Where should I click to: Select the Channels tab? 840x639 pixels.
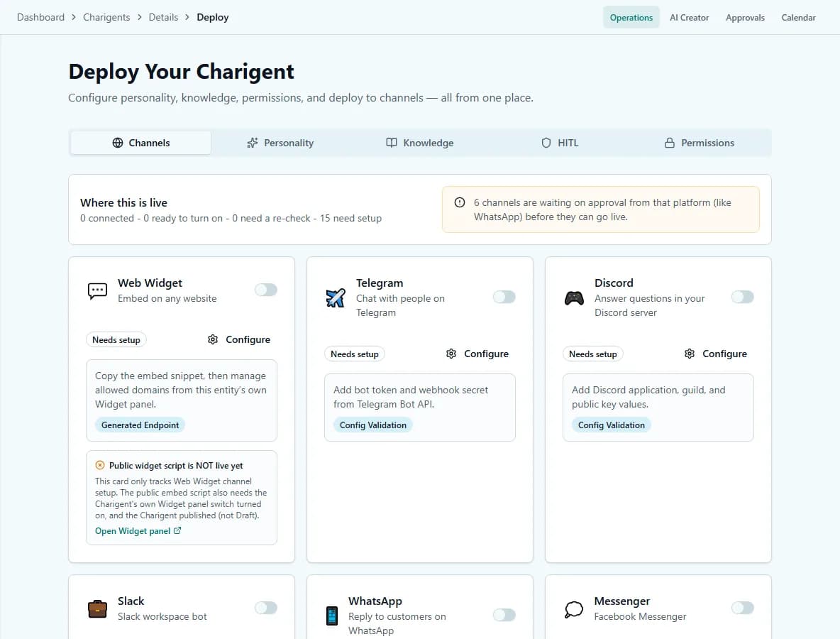point(141,143)
